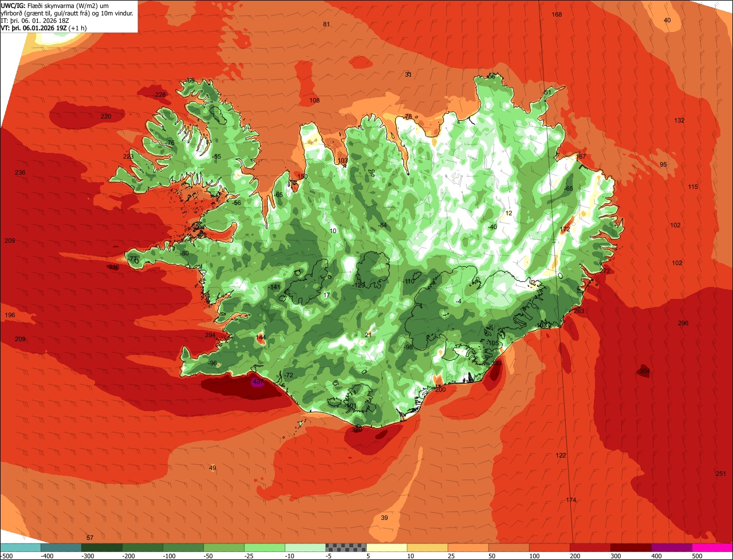
Task: Click the value -84 in northern central Iceland
Action: (383, 225)
